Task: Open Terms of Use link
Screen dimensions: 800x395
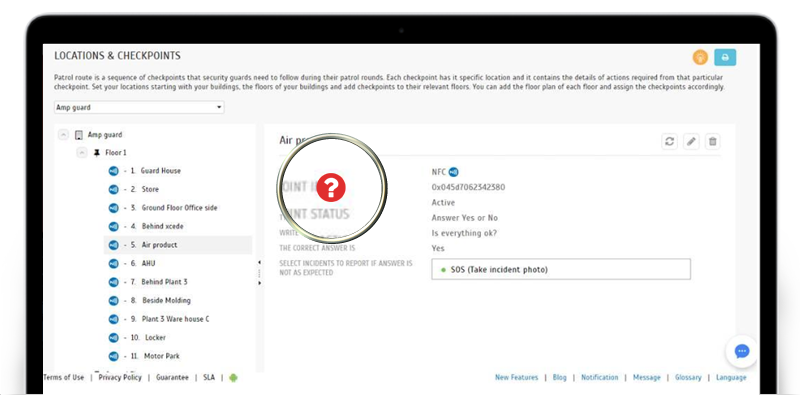Action: (x=64, y=378)
